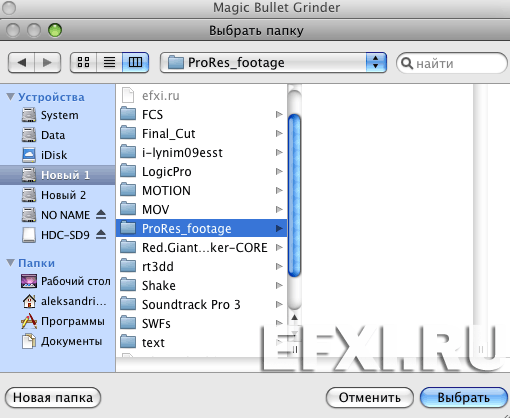Select the Новый 1 volume
510x418 pixels.
tap(57, 175)
